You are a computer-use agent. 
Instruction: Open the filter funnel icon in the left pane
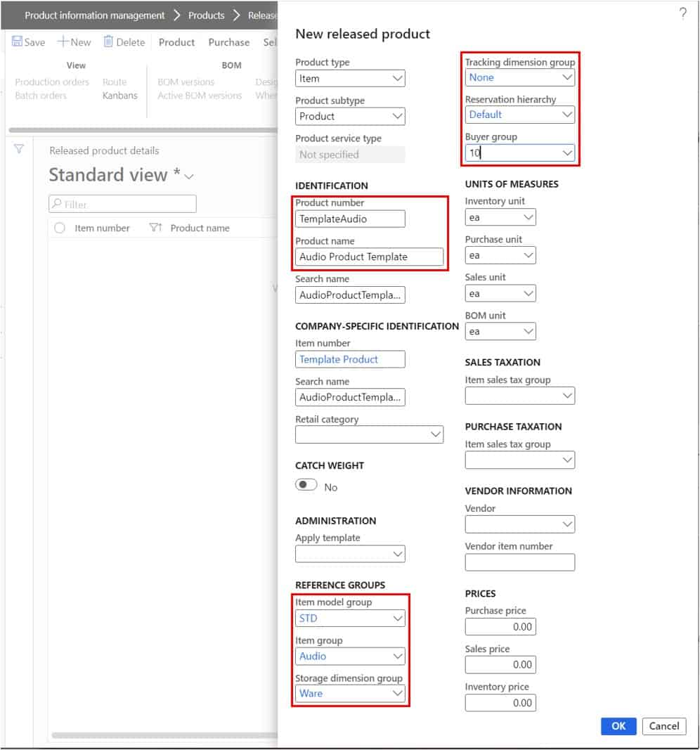click(18, 149)
